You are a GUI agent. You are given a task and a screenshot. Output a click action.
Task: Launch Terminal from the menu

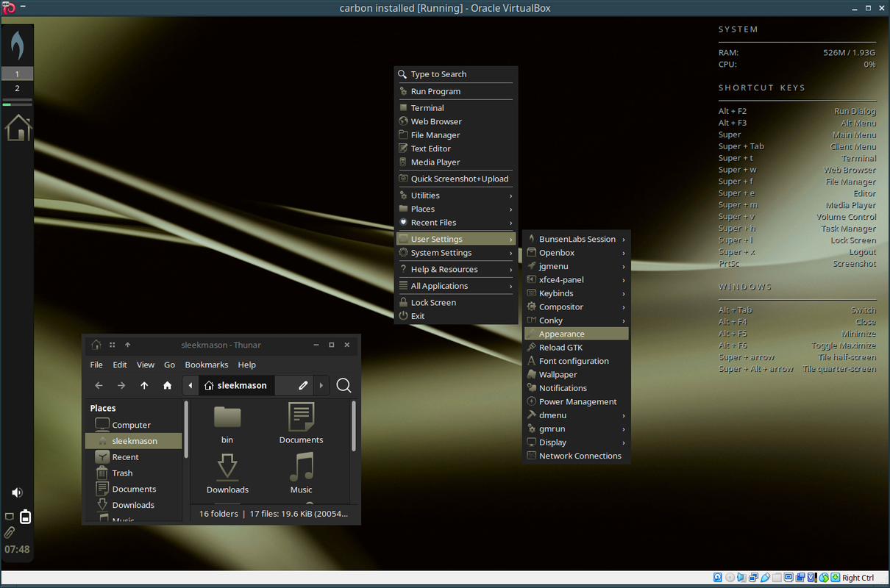tap(455, 108)
